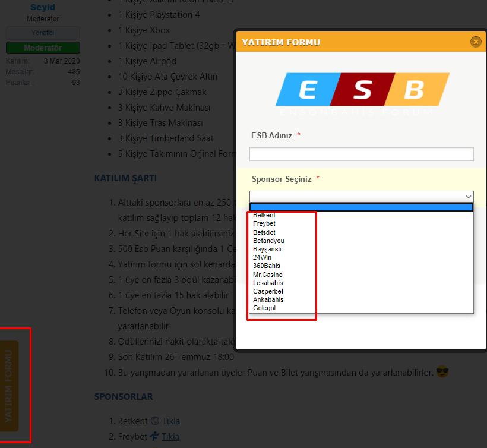
Task: Select Golegol sponsor option
Action: [264, 308]
